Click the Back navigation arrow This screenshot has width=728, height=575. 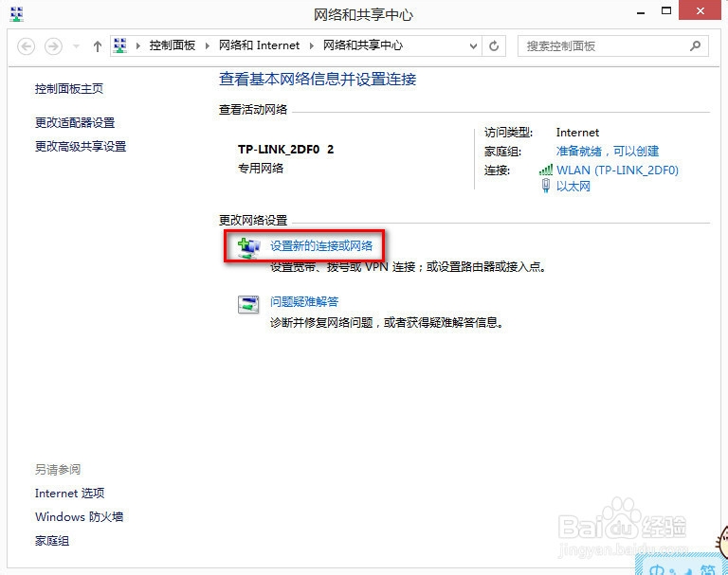click(x=26, y=46)
